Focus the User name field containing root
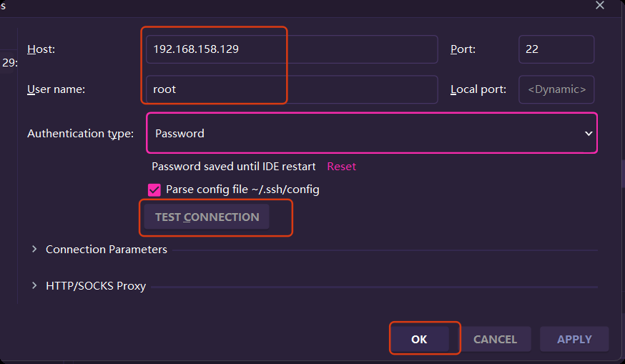Image resolution: width=625 pixels, height=364 pixels. [292, 89]
